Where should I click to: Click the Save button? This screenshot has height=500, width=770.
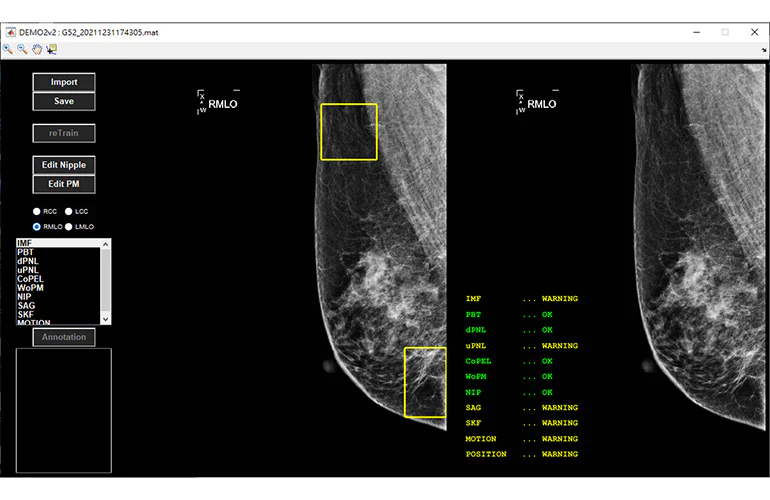pyautogui.click(x=64, y=101)
